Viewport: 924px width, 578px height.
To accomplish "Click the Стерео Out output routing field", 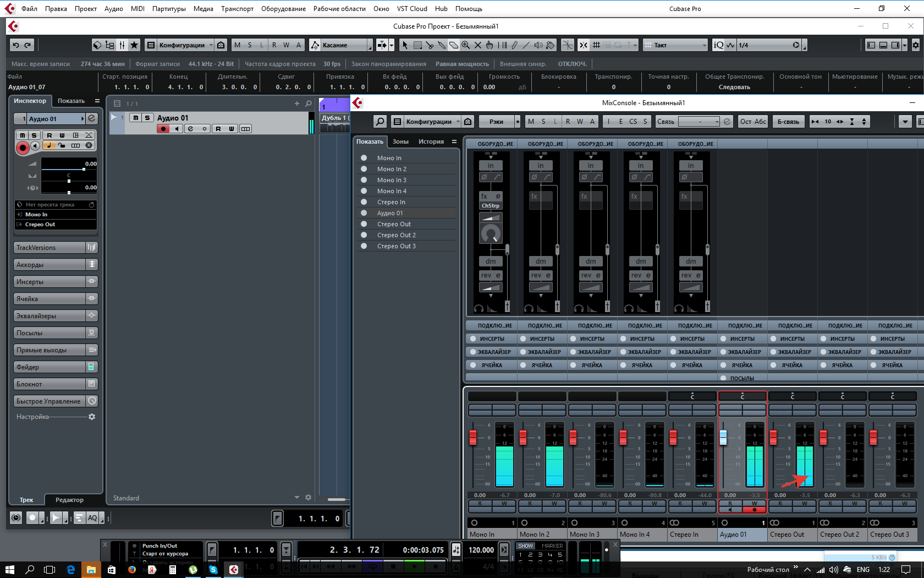I will tap(56, 225).
